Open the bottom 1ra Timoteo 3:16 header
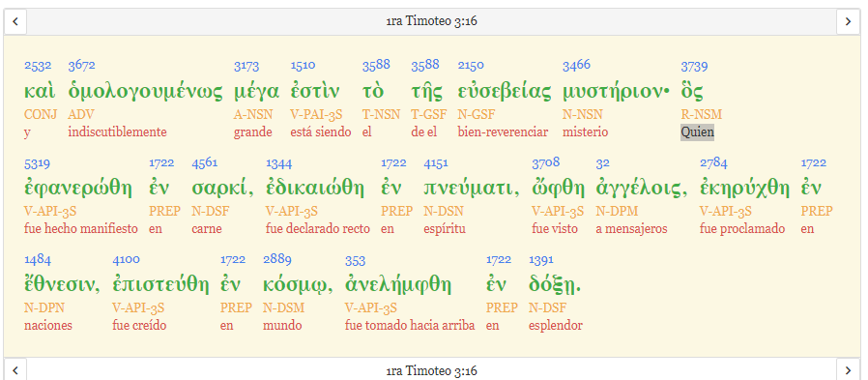Image resolution: width=868 pixels, height=380 pixels. click(432, 370)
